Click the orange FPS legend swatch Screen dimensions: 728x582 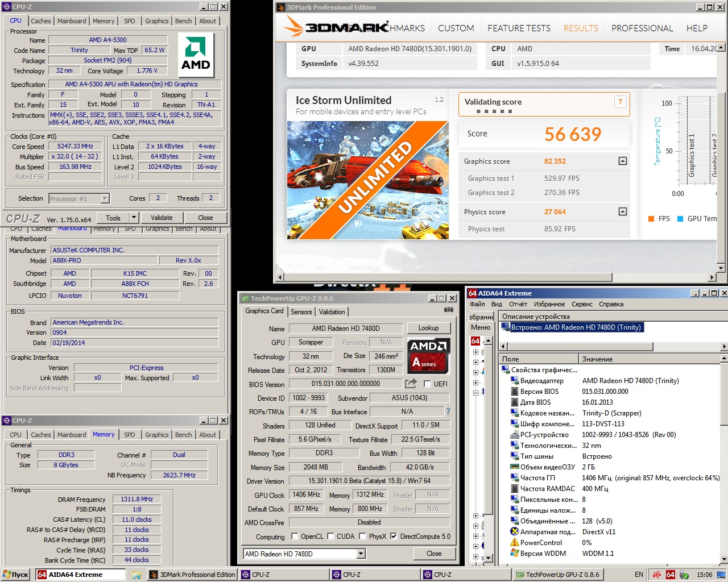[x=651, y=219]
